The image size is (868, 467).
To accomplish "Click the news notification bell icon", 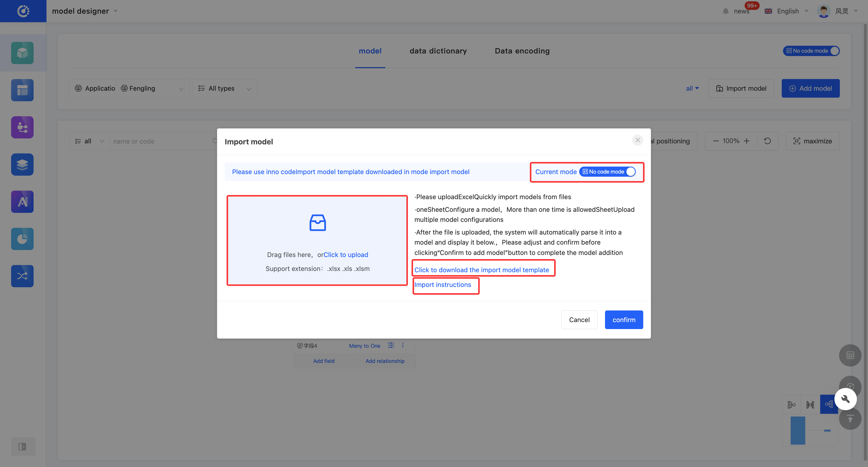I will pos(725,11).
